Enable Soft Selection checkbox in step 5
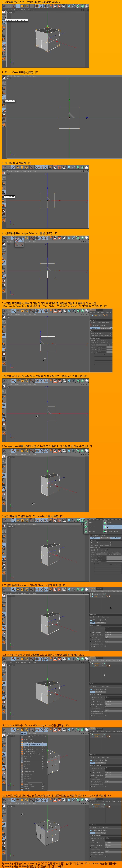The height and width of the screenshot is (868, 122). (x=97, y=340)
